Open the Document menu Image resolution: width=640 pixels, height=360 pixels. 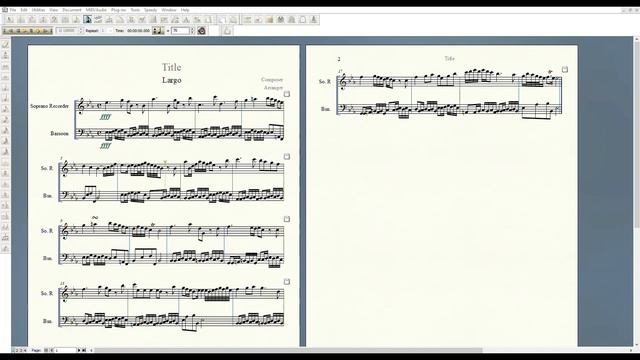point(72,10)
